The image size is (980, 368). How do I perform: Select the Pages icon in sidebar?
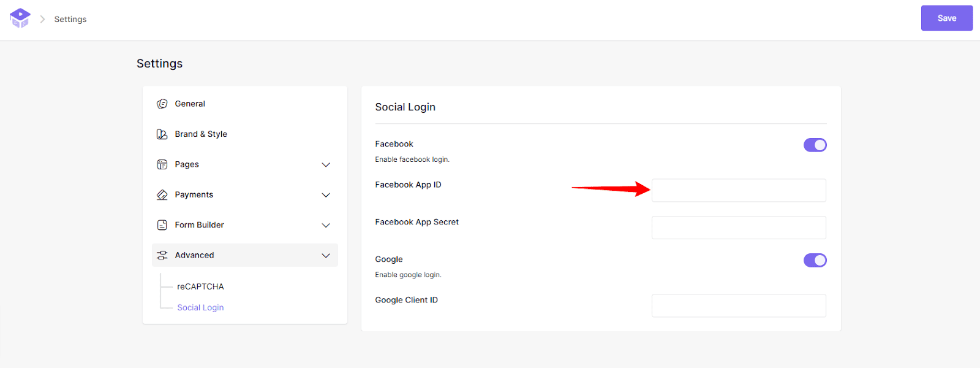pos(162,164)
